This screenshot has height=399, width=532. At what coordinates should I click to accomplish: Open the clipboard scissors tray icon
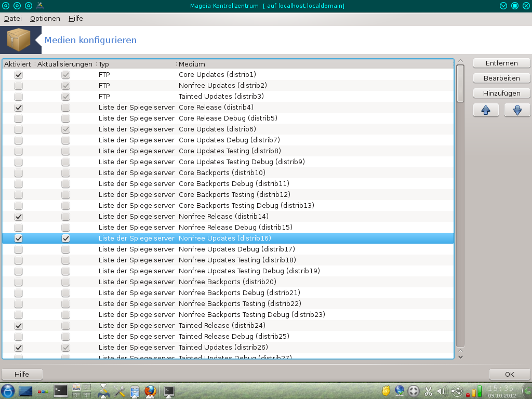click(x=428, y=391)
